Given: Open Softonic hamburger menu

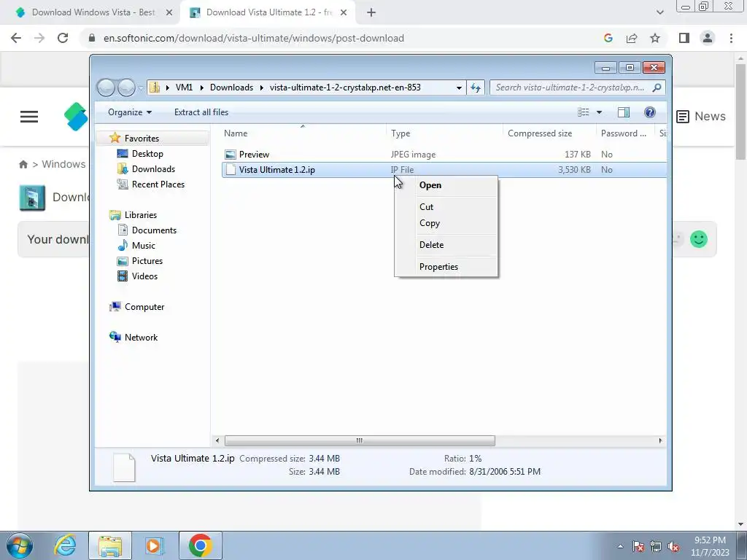Looking at the screenshot, I should click(29, 117).
